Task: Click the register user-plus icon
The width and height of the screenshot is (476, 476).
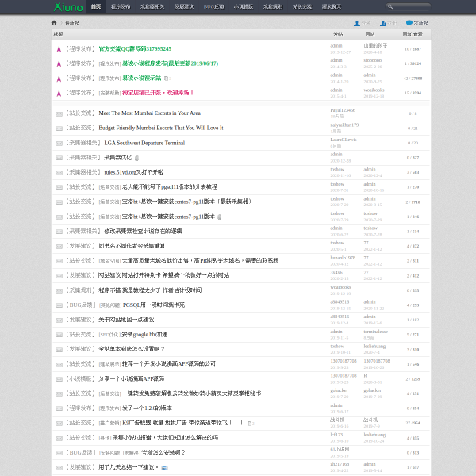Action: pos(383,23)
